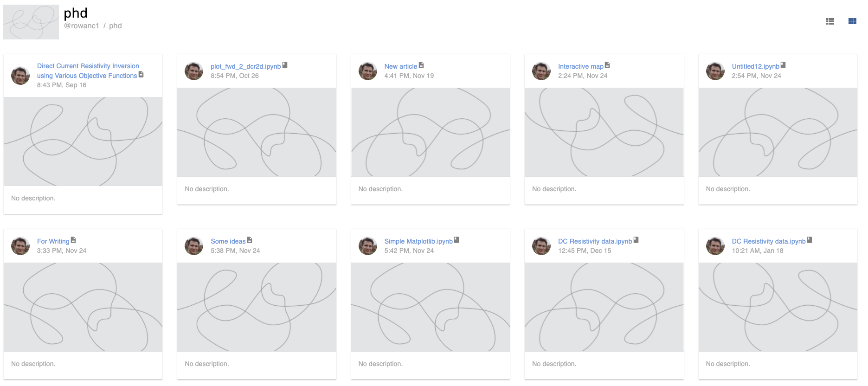The width and height of the screenshot is (868, 386).
Task: Click the Untitled12.ipynb preview thumbnail
Action: pyautogui.click(x=778, y=132)
